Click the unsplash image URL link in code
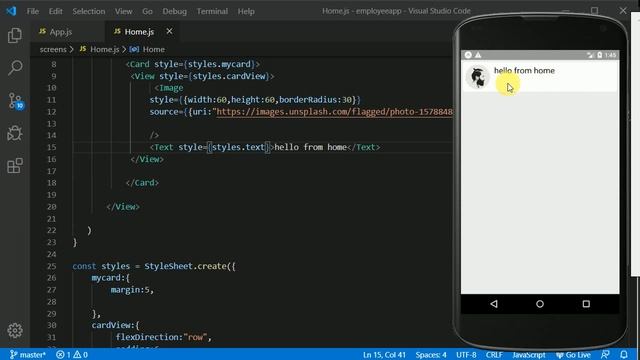The width and height of the screenshot is (640, 360). pos(334,111)
